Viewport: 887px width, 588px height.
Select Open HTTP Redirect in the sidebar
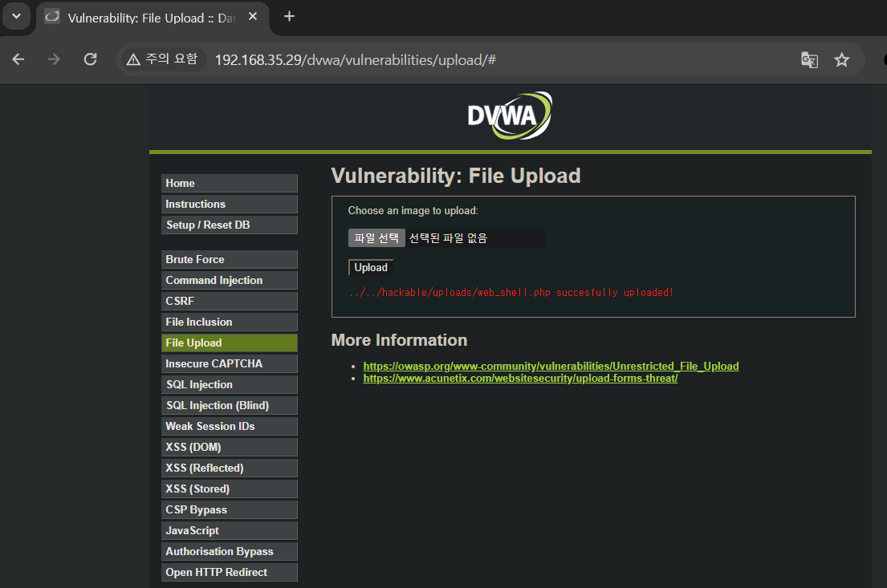229,573
